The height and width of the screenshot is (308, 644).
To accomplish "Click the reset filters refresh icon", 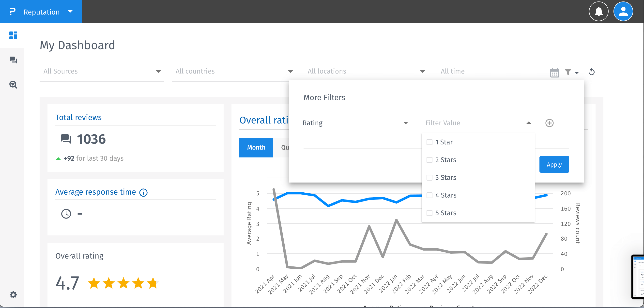I will (x=591, y=72).
